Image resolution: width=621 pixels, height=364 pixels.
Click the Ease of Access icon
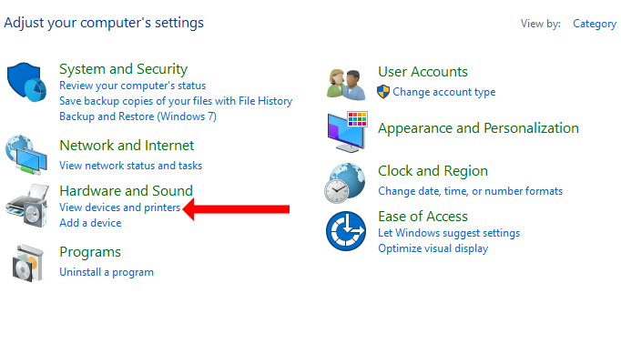click(x=346, y=231)
